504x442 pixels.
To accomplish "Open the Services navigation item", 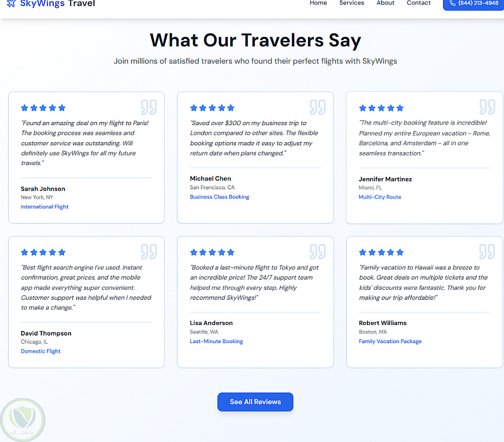I will tap(351, 3).
